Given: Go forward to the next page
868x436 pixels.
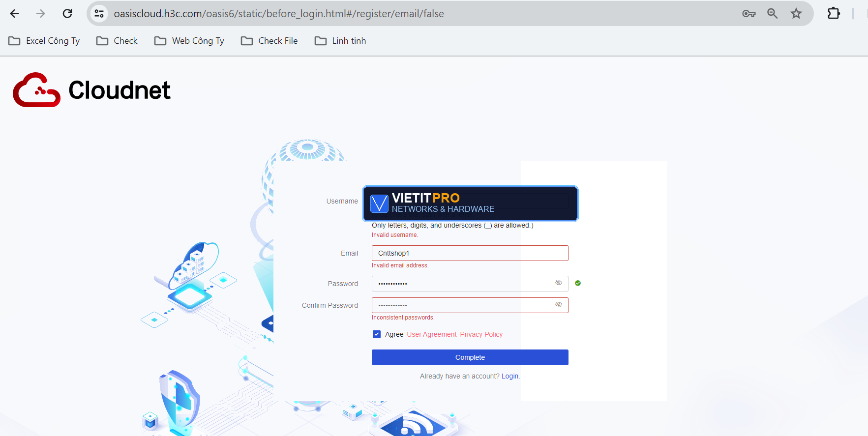Looking at the screenshot, I should pyautogui.click(x=41, y=14).
